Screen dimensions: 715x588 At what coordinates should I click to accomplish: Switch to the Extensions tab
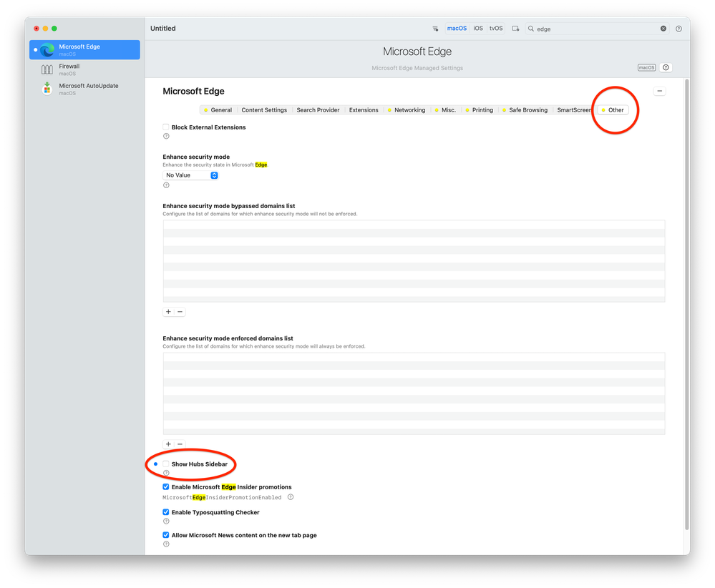[x=364, y=110]
